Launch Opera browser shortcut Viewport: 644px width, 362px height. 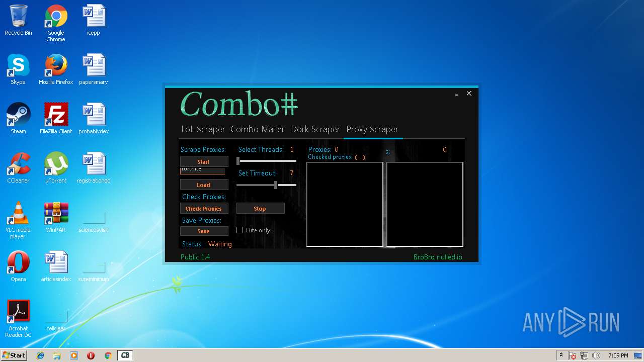(18, 266)
